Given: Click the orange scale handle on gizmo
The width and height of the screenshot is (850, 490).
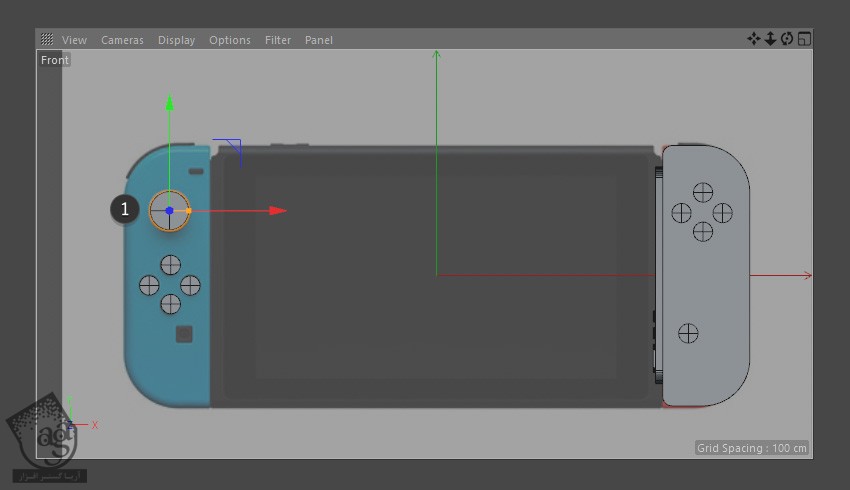Looking at the screenshot, I should pyautogui.click(x=188, y=210).
